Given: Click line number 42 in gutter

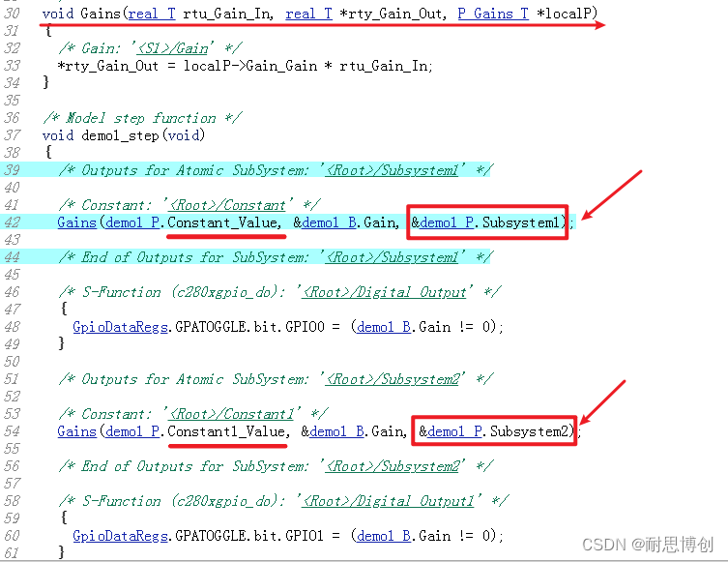Looking at the screenshot, I should point(12,222).
